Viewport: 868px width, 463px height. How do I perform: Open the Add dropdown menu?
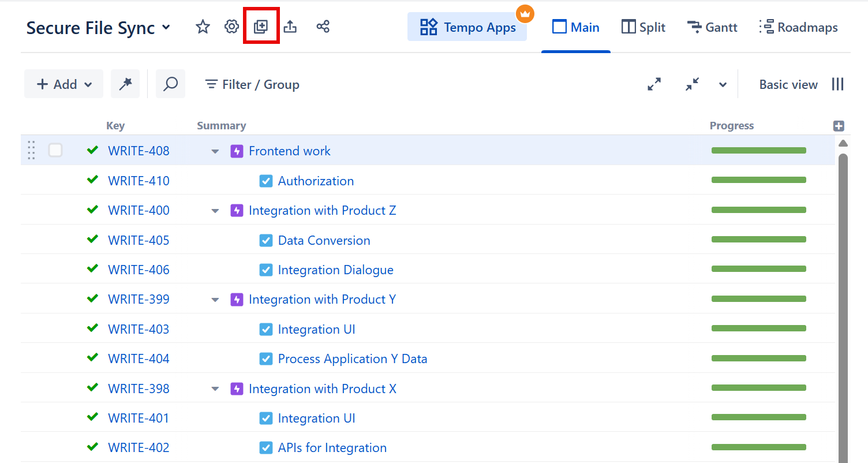63,84
